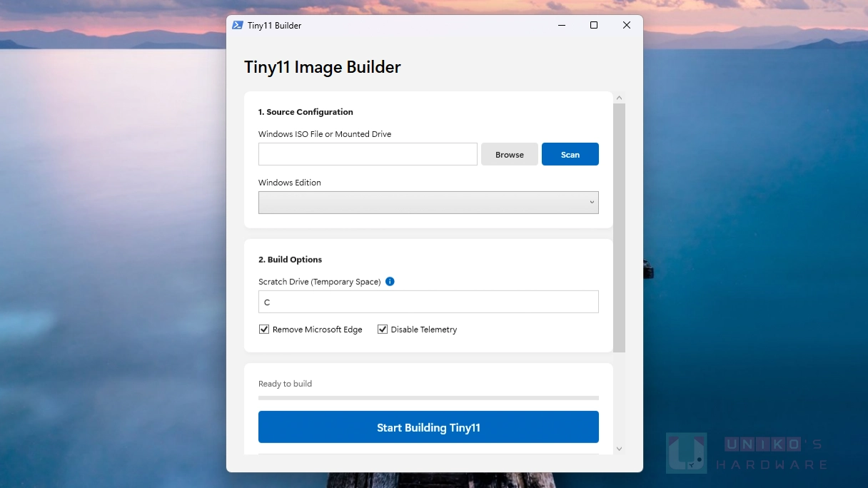Maximize the Tiny11 Builder window
Screen dimensions: 868x488
point(594,25)
